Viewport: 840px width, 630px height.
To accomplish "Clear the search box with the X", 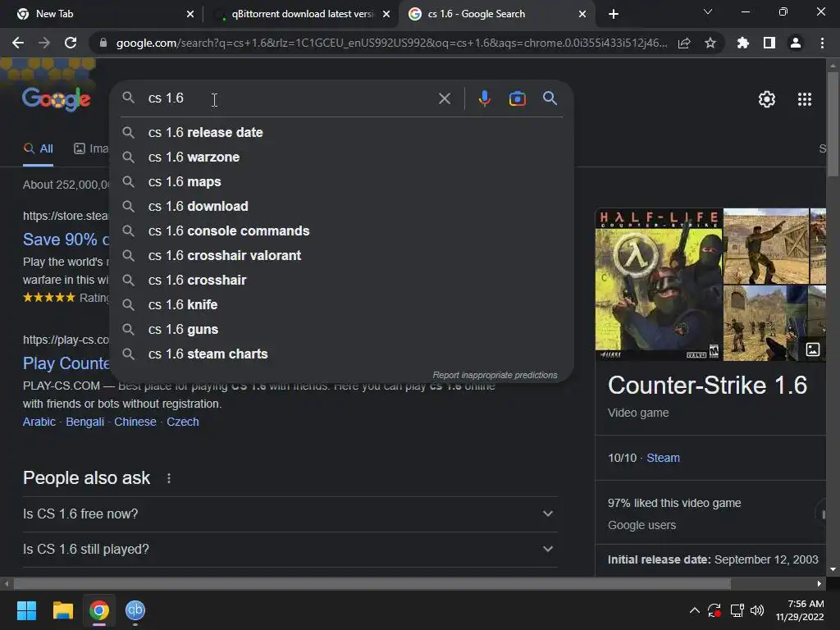I will pyautogui.click(x=444, y=98).
